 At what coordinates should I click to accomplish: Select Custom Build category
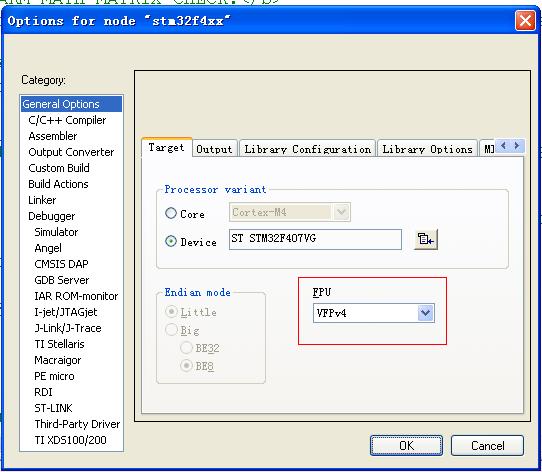pyautogui.click(x=59, y=168)
